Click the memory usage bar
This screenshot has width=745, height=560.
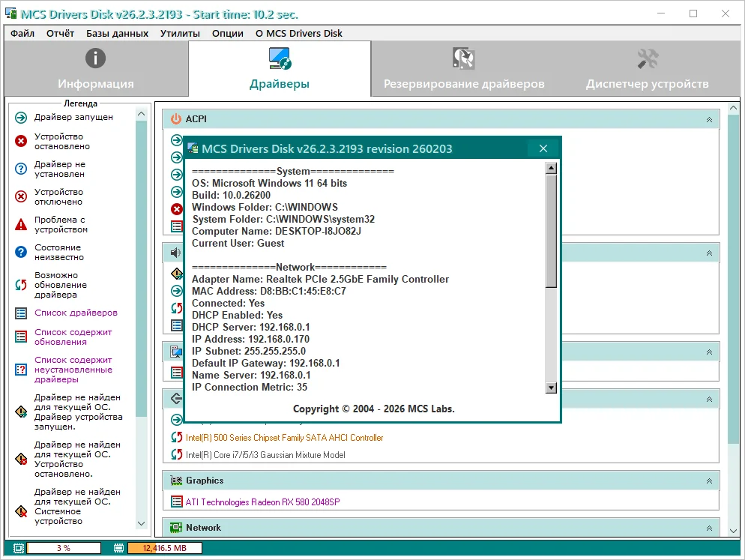pyautogui.click(x=164, y=549)
